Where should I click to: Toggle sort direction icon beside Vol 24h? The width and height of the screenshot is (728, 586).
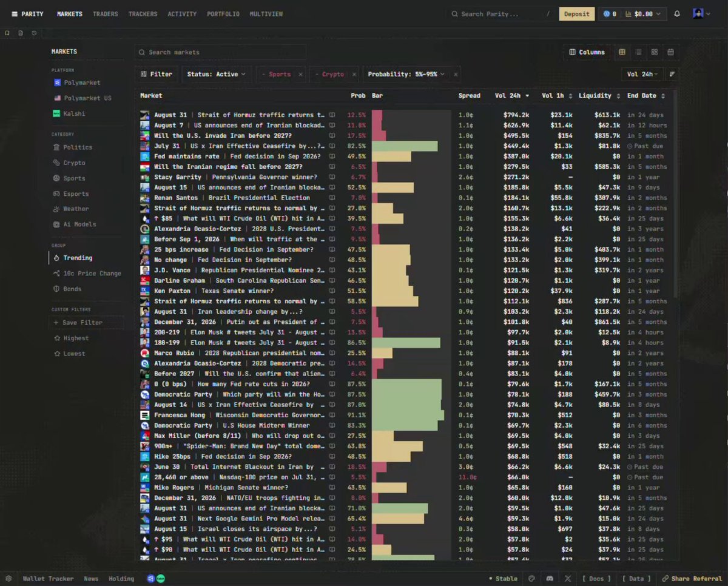(672, 74)
